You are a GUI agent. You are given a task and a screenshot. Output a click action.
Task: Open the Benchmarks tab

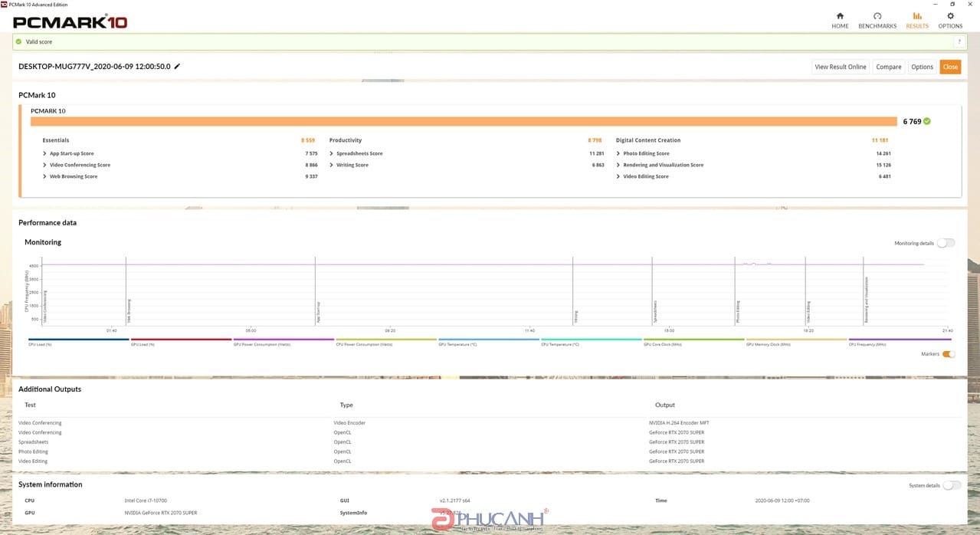point(877,20)
